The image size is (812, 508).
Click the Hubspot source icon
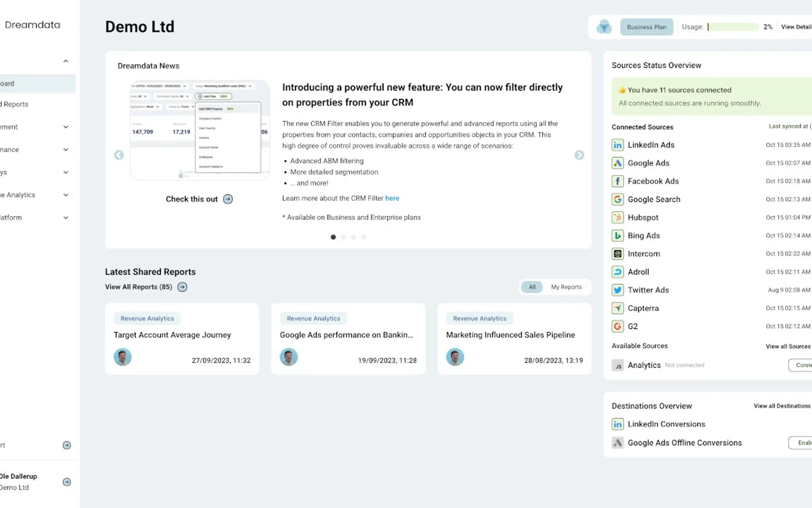click(x=618, y=217)
